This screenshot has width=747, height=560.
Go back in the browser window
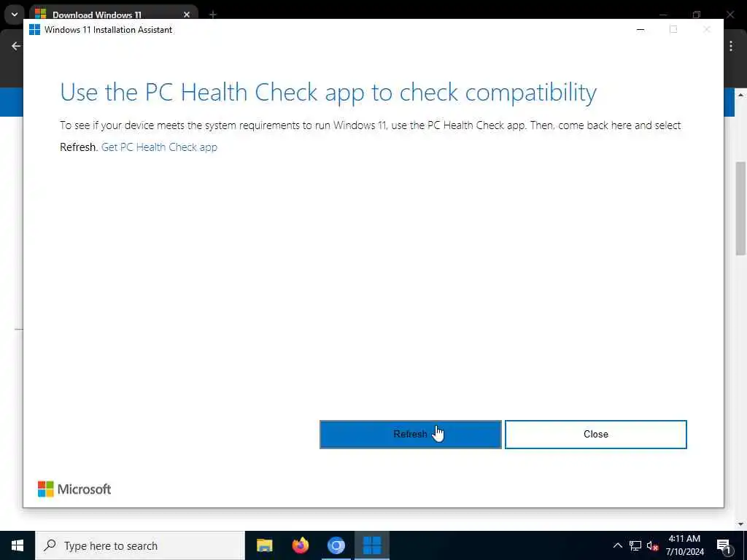point(16,46)
